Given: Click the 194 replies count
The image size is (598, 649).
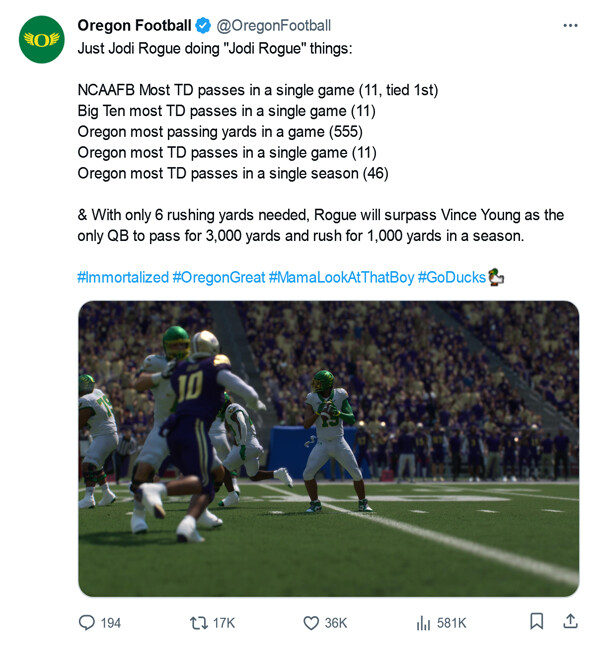Looking at the screenshot, I should (111, 623).
